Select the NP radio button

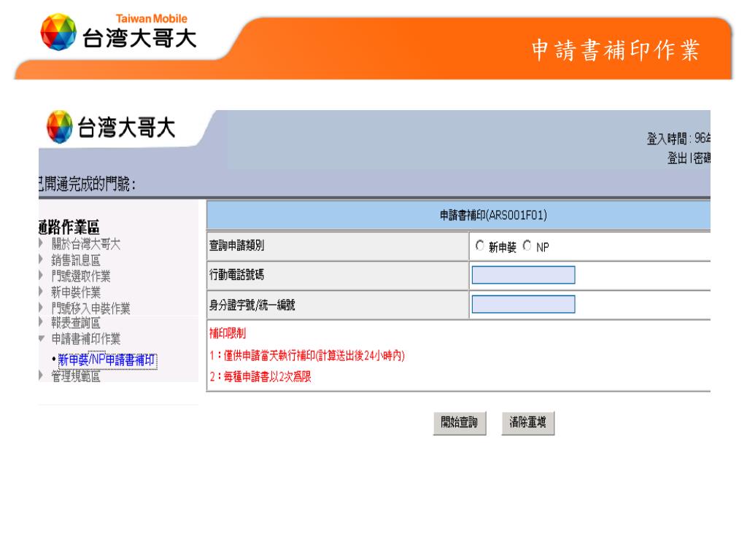point(527,246)
